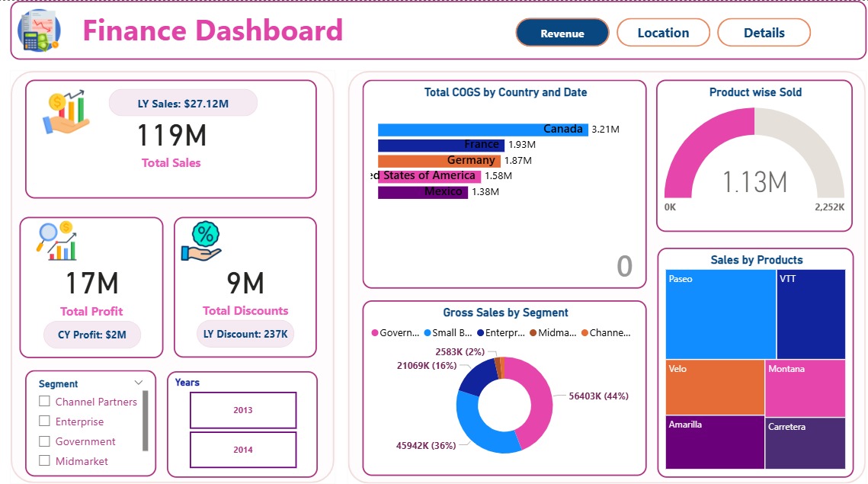This screenshot has width=868, height=484.
Task: Expand the Segment slicer dropdown
Action: tap(138, 383)
